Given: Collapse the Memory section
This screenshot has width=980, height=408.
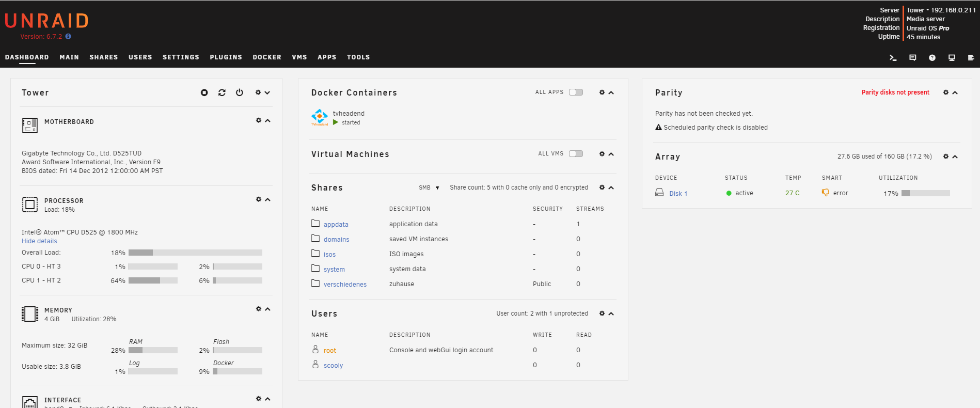Looking at the screenshot, I should click(x=267, y=309).
